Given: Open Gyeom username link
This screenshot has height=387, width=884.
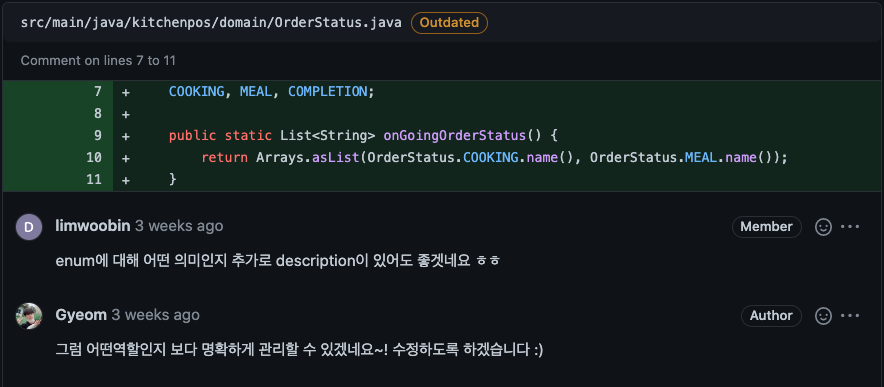Looking at the screenshot, I should [81, 315].
